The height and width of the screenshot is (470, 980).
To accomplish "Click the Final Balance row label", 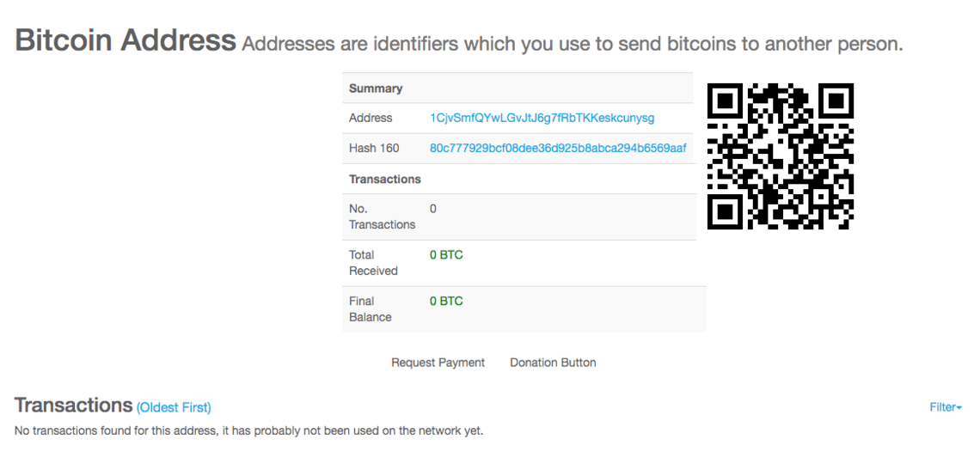I will click(x=371, y=309).
